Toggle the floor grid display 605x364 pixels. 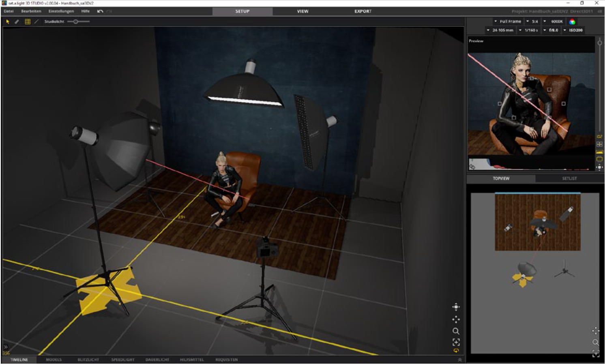(28, 22)
